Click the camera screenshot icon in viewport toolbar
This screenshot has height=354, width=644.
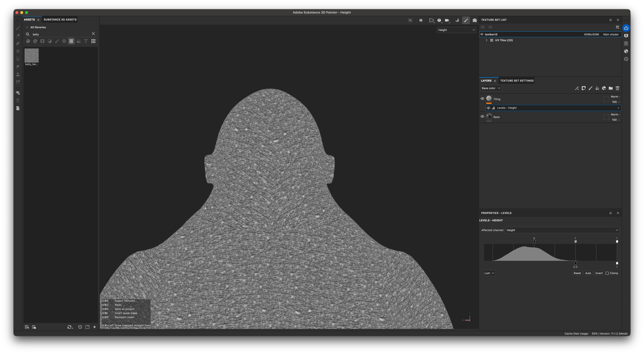(x=475, y=20)
